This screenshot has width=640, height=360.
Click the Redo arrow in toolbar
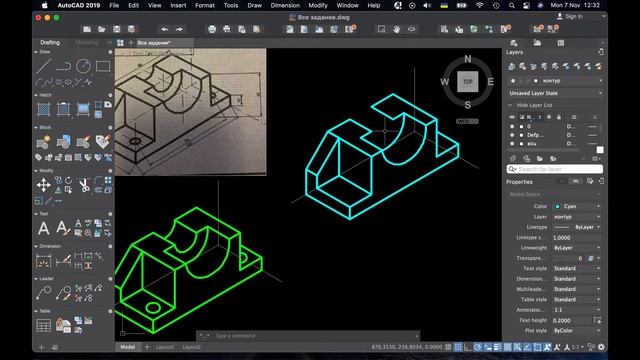click(179, 29)
